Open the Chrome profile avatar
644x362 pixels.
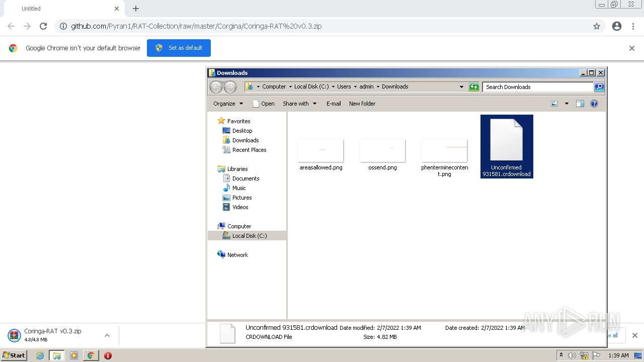tap(617, 26)
